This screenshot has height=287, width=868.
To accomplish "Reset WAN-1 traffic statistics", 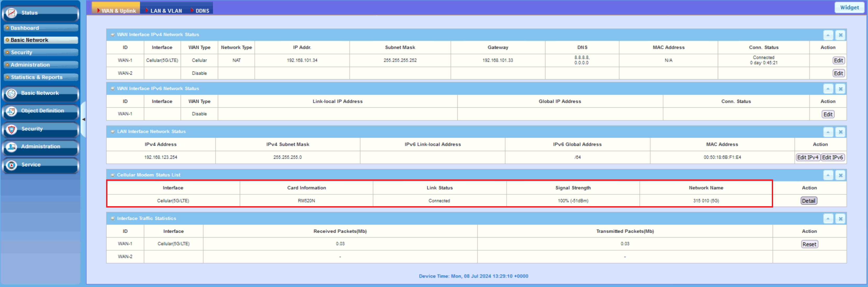I will 809,244.
